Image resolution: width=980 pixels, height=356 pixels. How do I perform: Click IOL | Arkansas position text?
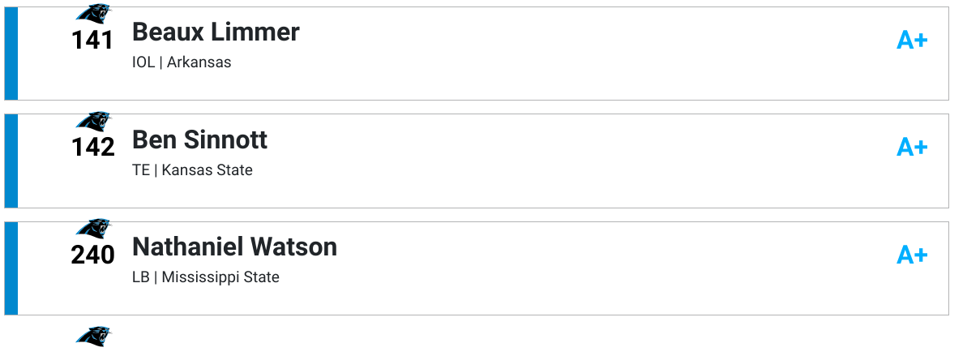pyautogui.click(x=182, y=62)
